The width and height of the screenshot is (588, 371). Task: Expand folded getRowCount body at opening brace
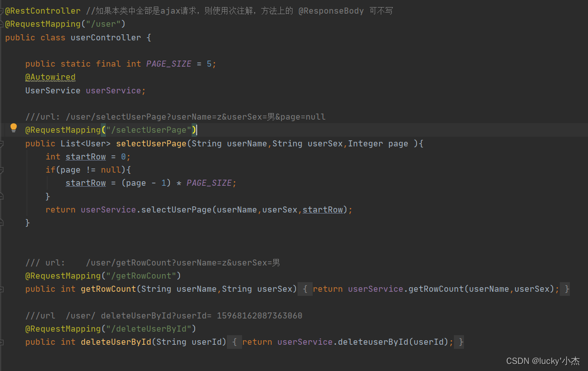pos(305,289)
